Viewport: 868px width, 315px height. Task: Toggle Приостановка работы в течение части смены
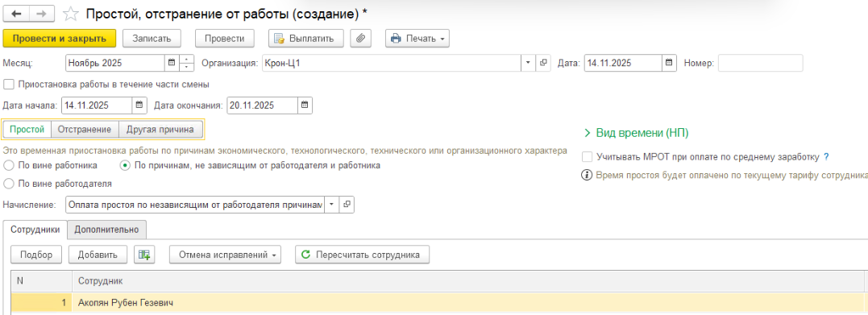coord(8,85)
